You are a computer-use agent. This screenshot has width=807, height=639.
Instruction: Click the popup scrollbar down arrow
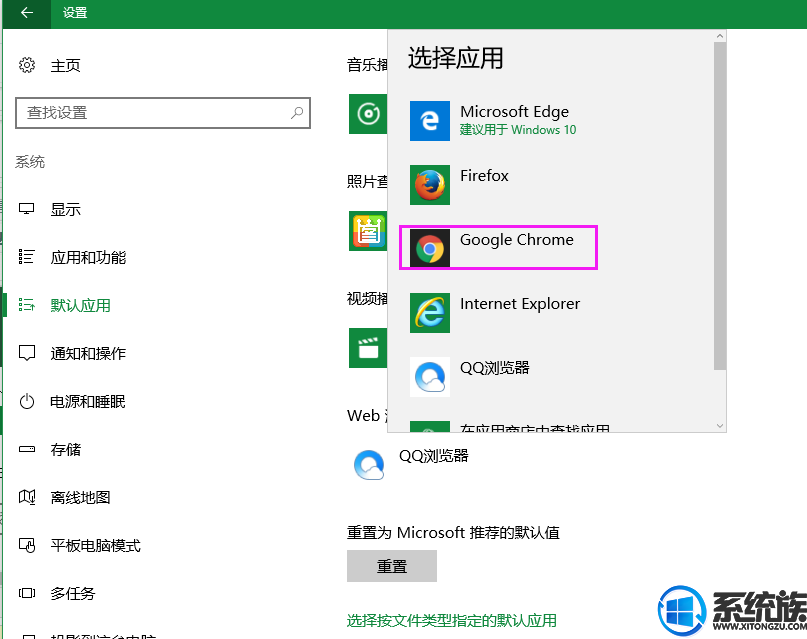[x=720, y=425]
